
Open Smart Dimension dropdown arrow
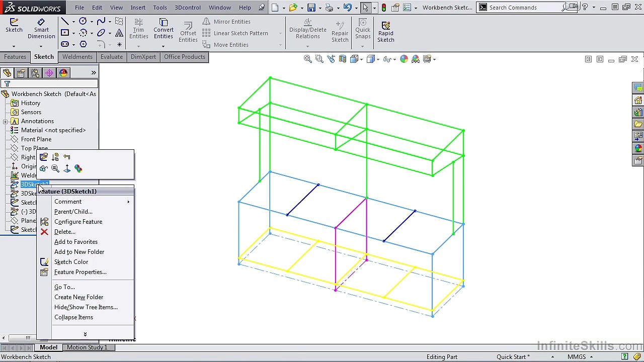41,46
